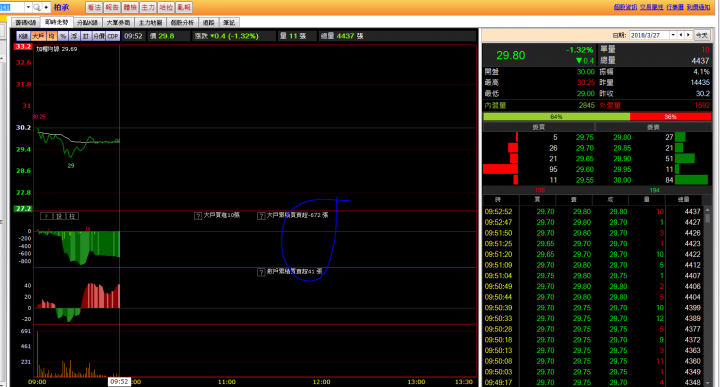720x387 pixels.
Task: Click the 體檢 red button
Action: point(130,7)
